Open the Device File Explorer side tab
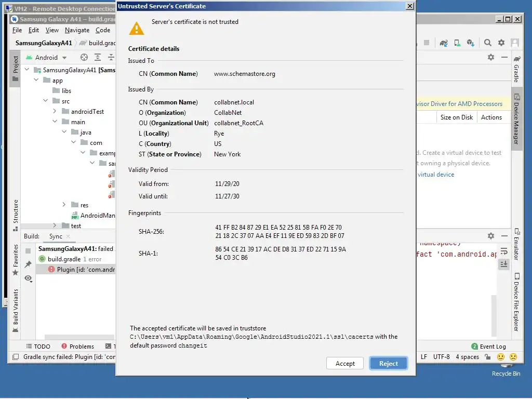The height and width of the screenshot is (399, 532). [516, 302]
